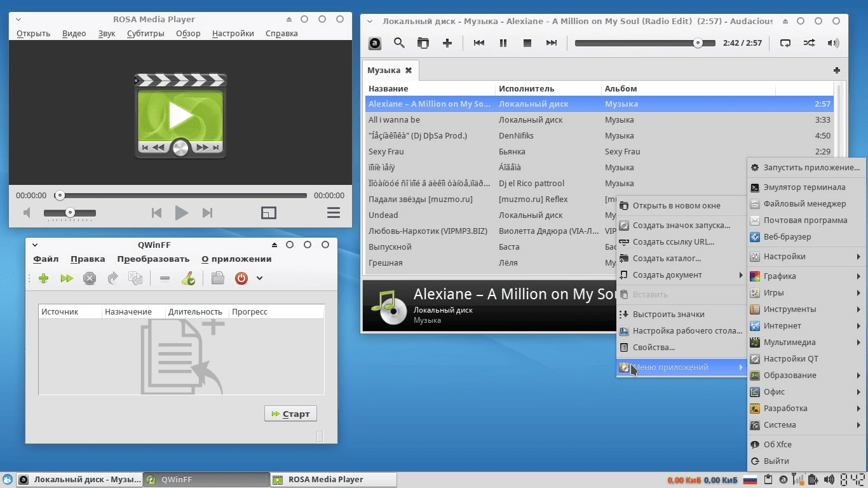
Task: Choose Настройка рабочего стола in context menu
Action: pyautogui.click(x=681, y=330)
